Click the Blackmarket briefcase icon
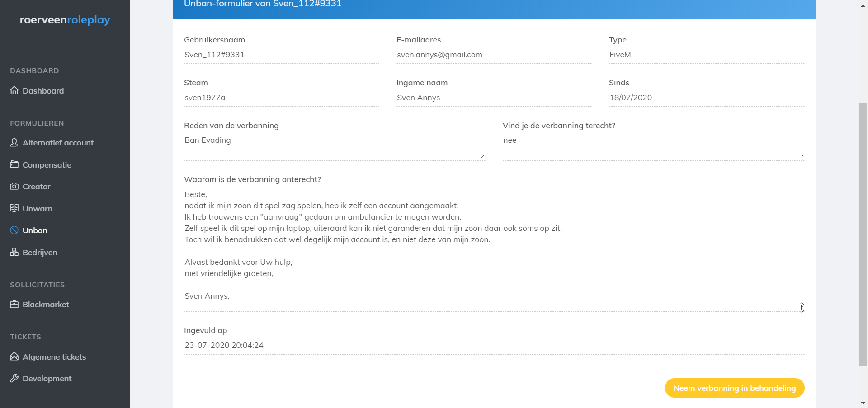Screen dimensions: 868x408 [x=14, y=305]
